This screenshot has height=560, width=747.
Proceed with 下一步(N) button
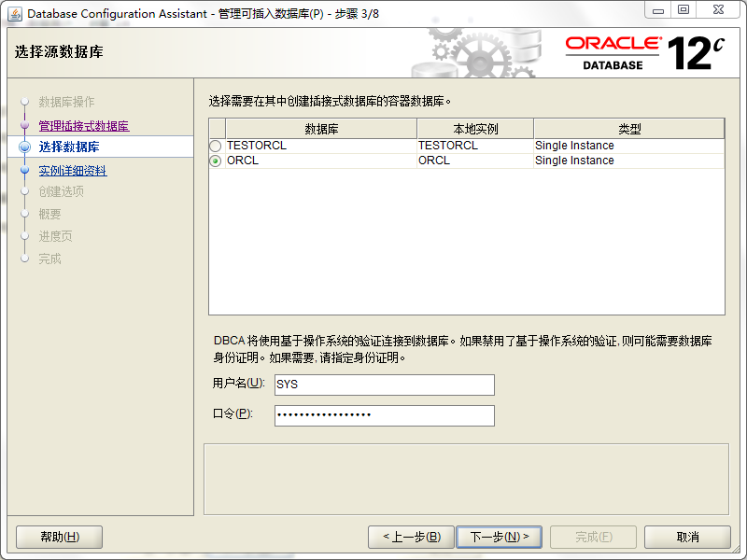[x=500, y=538]
